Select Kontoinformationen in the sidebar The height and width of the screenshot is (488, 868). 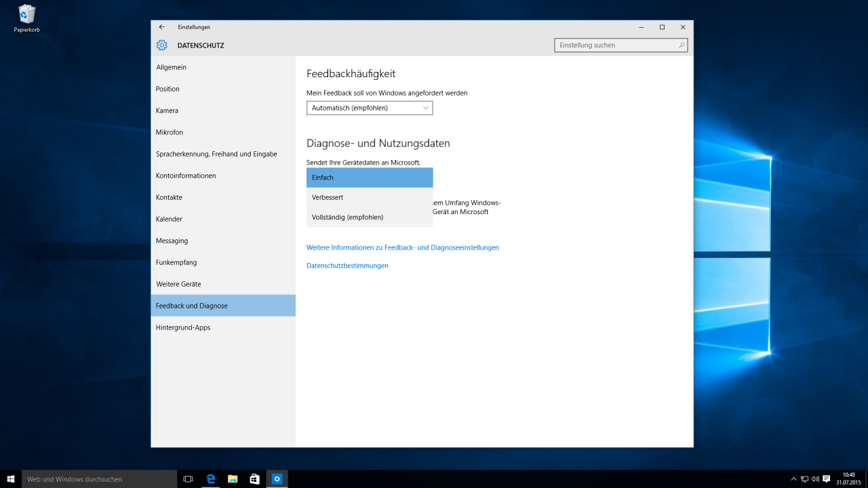[x=223, y=176]
